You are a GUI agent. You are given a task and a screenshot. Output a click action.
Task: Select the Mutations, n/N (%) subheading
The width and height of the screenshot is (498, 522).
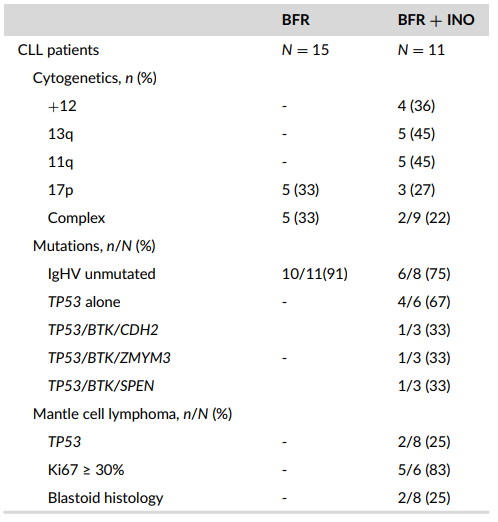pos(94,246)
